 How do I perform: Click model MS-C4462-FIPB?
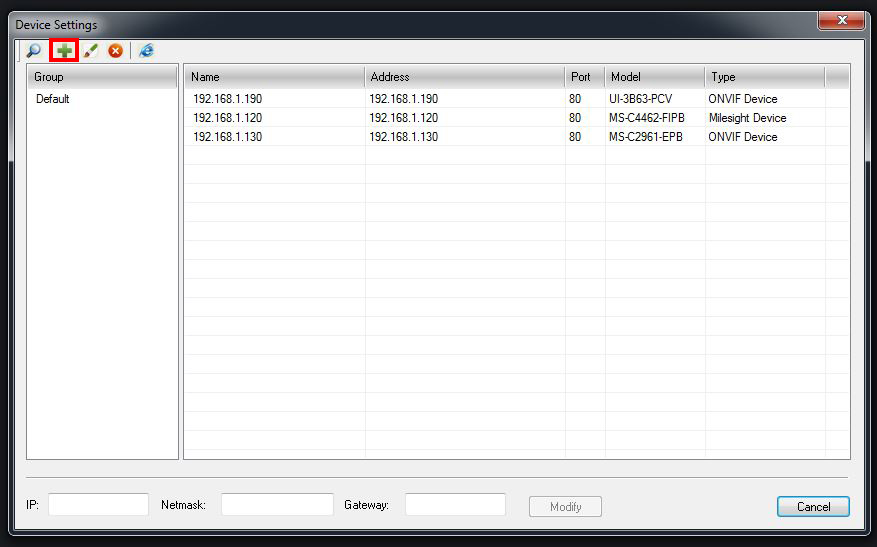[647, 118]
